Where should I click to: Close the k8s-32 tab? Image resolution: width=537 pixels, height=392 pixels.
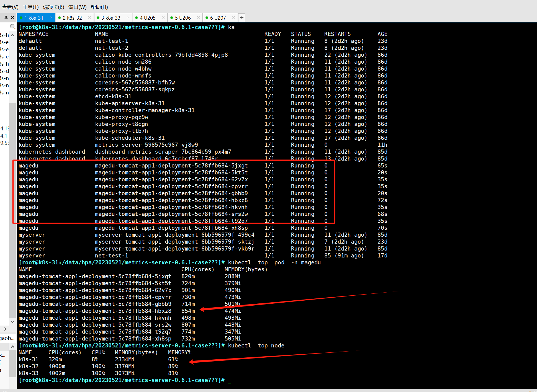[89, 18]
